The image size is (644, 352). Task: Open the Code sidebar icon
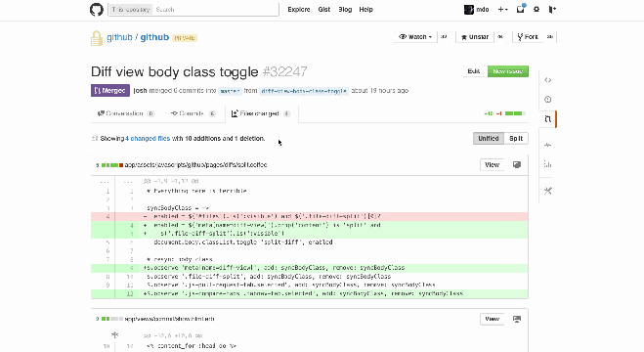[x=548, y=80]
